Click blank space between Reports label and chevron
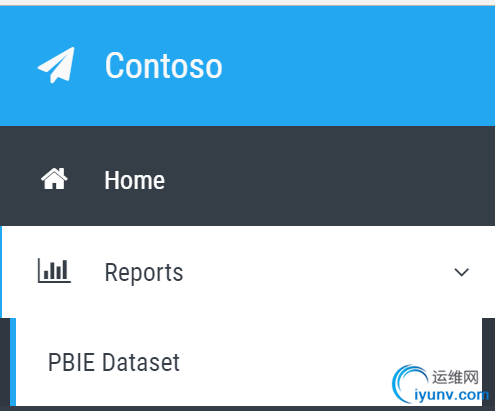Viewport: 495px width, 411px height. tap(317, 272)
